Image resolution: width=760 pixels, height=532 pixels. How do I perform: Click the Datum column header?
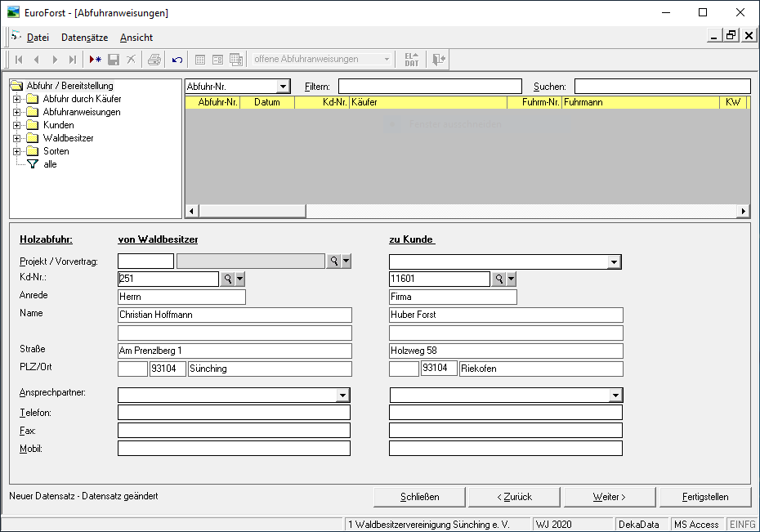pyautogui.click(x=267, y=102)
